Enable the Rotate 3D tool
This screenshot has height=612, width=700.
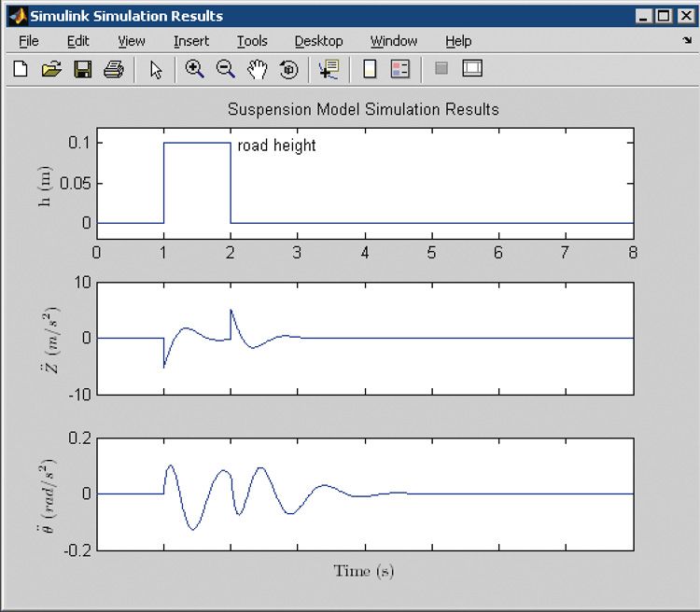[288, 69]
